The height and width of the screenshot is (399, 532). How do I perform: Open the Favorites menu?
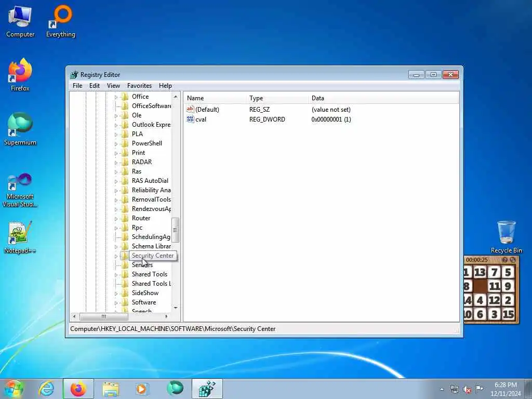coord(139,86)
